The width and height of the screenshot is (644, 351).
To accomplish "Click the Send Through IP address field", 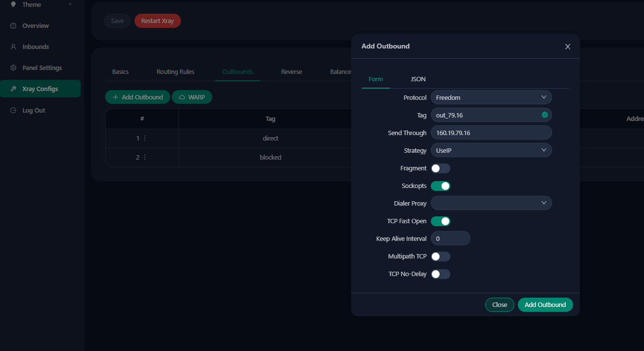I will point(491,133).
